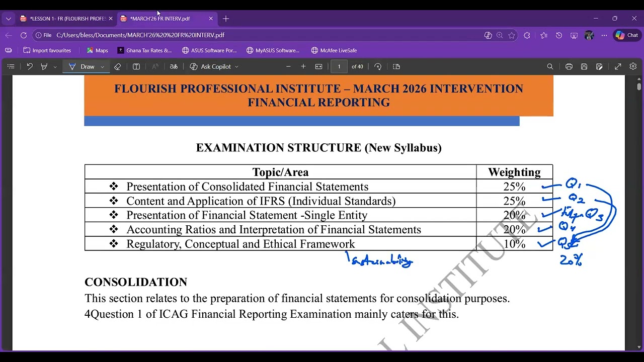Click the Screenshot icon in browser toolbar
The height and width of the screenshot is (362, 644).
click(x=574, y=35)
